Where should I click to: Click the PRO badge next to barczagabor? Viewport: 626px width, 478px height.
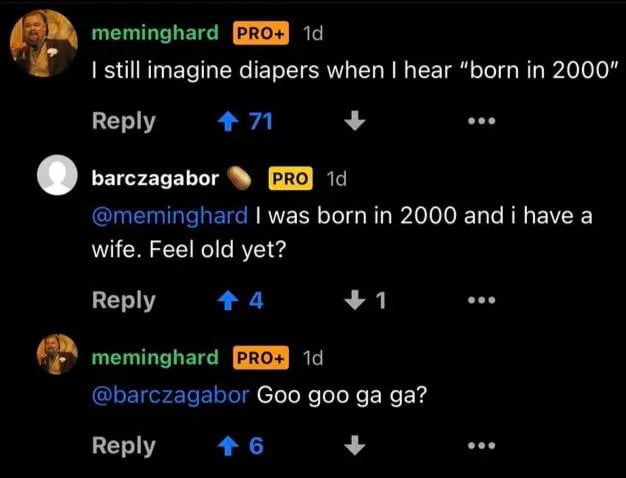click(290, 179)
